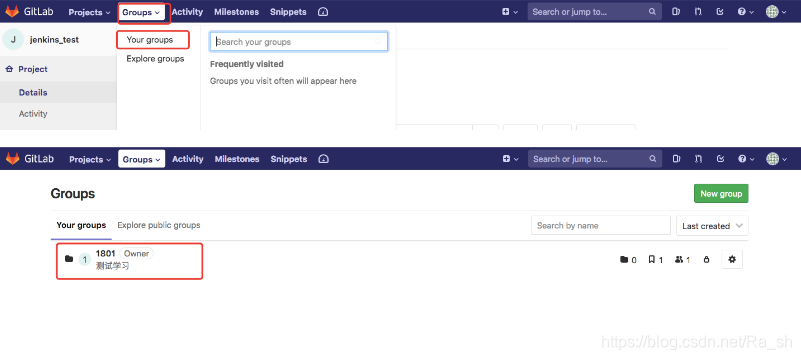
Task: Click the 'J' avatar of jenkins_test project
Action: tap(13, 39)
